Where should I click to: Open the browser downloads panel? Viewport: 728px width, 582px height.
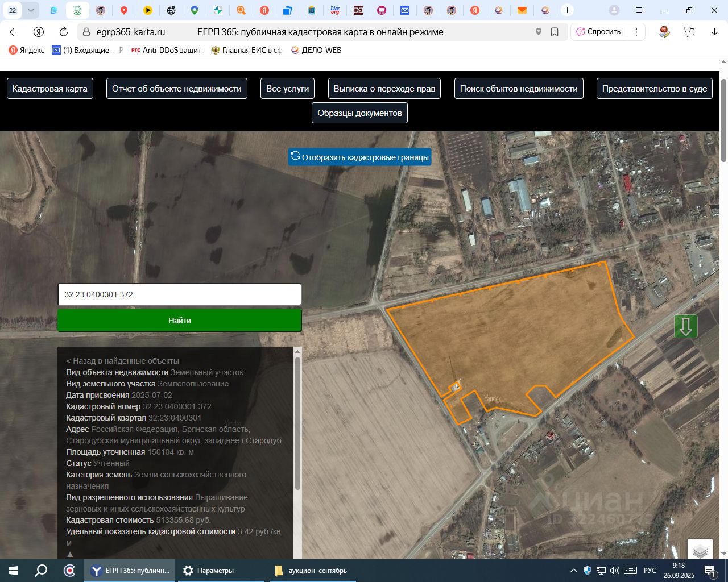coord(715,32)
